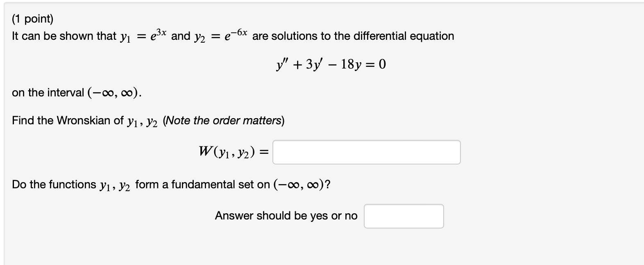Click the interval after "on the interval"
The image size is (644, 265).
tap(113, 93)
